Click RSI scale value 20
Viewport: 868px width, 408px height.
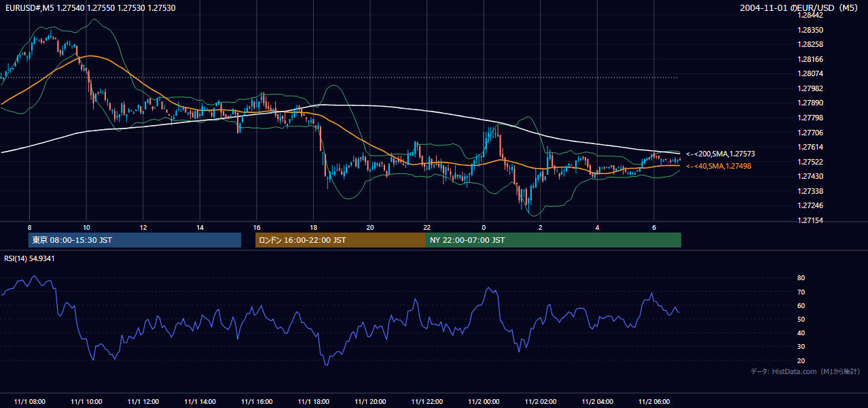[801, 360]
